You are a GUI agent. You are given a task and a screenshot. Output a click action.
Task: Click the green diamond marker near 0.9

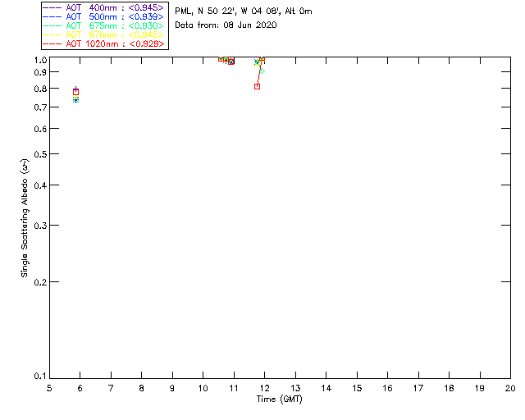click(262, 71)
